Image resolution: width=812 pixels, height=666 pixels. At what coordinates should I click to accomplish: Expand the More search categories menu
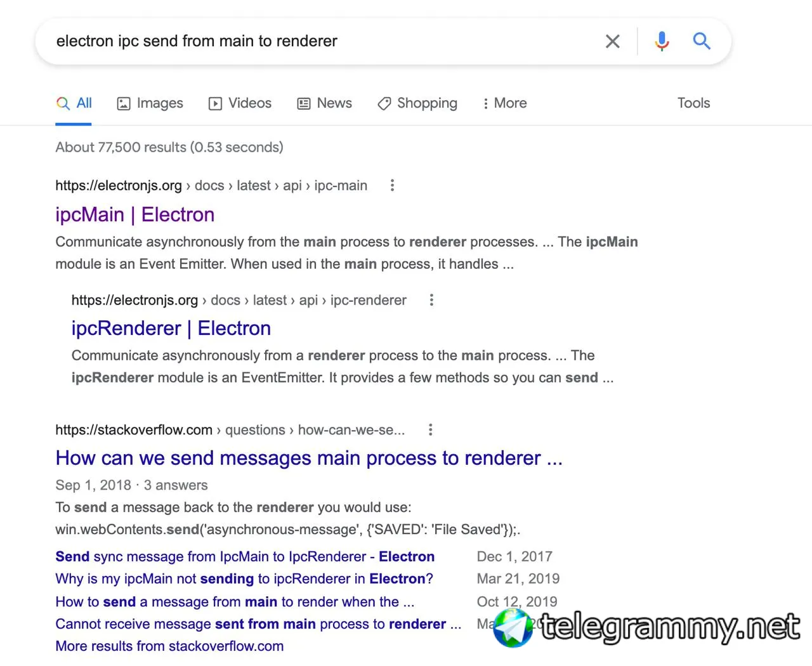pos(504,103)
